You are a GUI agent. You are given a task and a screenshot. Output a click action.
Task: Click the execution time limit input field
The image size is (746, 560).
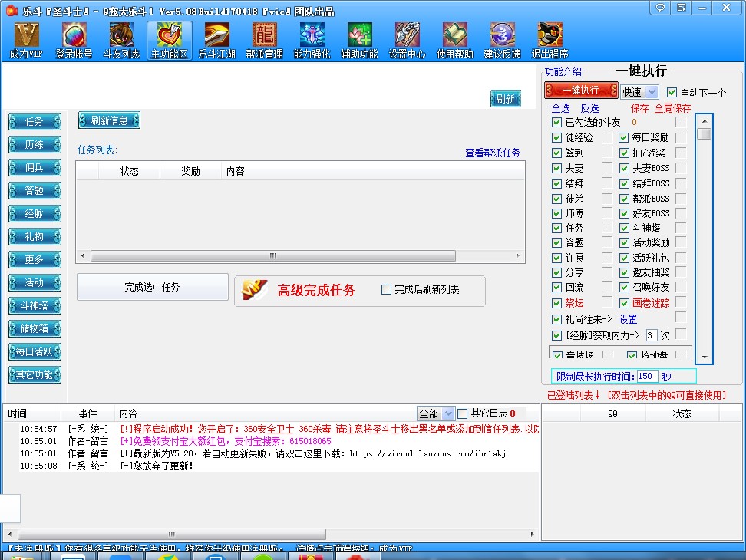coord(649,375)
